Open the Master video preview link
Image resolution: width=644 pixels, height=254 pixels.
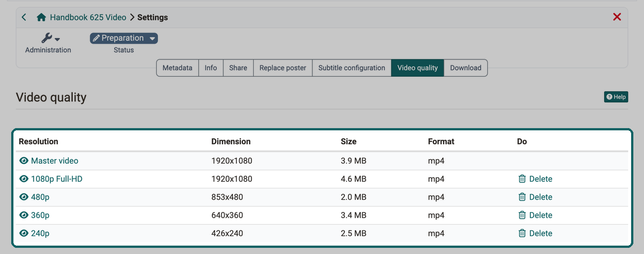(55, 161)
